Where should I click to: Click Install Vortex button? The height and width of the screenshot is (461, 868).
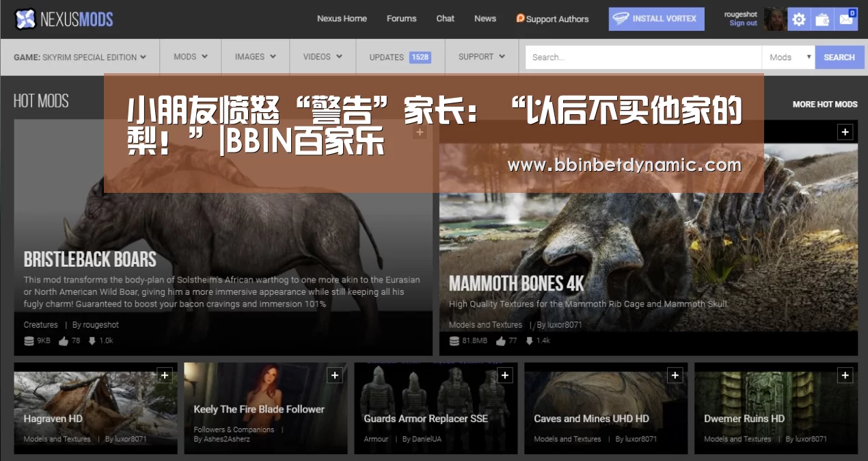pyautogui.click(x=656, y=19)
